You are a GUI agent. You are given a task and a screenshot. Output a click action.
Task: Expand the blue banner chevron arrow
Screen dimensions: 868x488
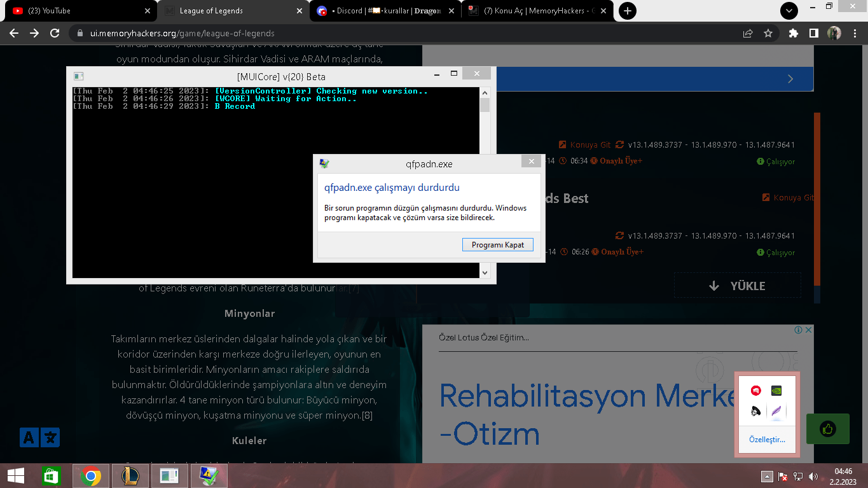(790, 79)
